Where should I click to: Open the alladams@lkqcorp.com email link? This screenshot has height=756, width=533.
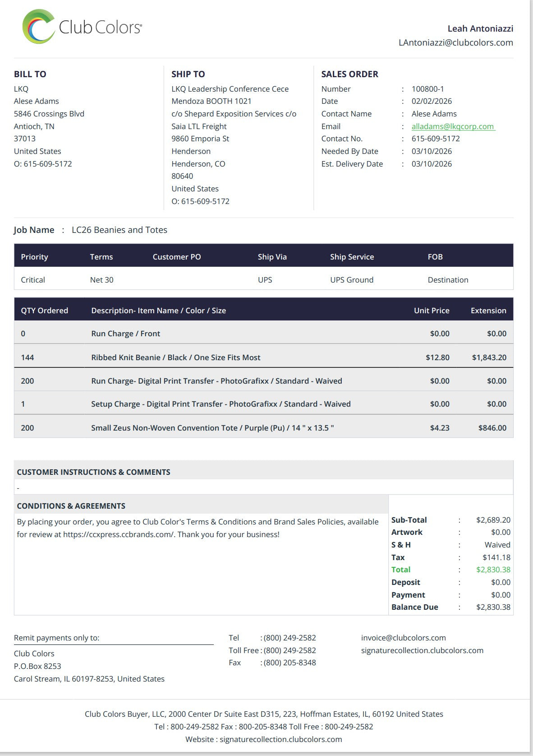click(x=453, y=126)
